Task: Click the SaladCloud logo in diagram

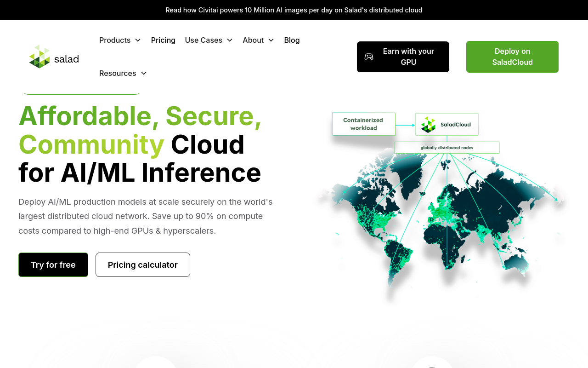Action: tap(428, 125)
